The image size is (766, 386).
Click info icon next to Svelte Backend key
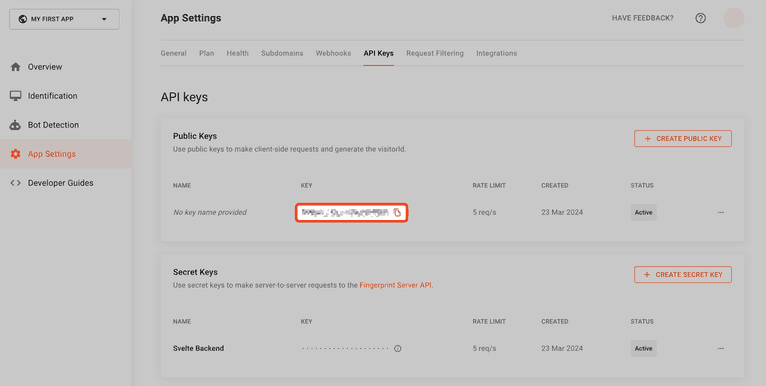(398, 348)
